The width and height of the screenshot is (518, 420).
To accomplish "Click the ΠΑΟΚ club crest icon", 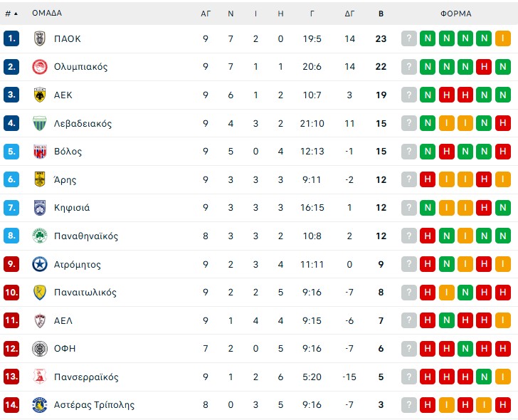I will point(40,38).
